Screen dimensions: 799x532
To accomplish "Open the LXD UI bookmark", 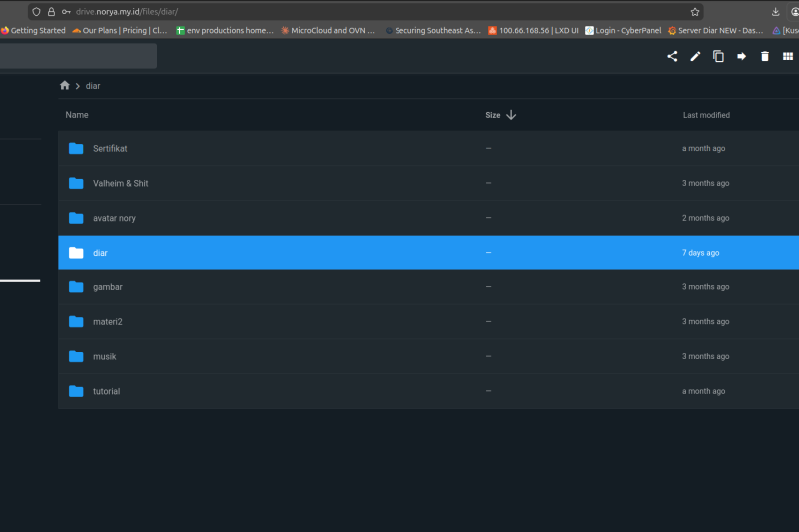I will tap(533, 31).
